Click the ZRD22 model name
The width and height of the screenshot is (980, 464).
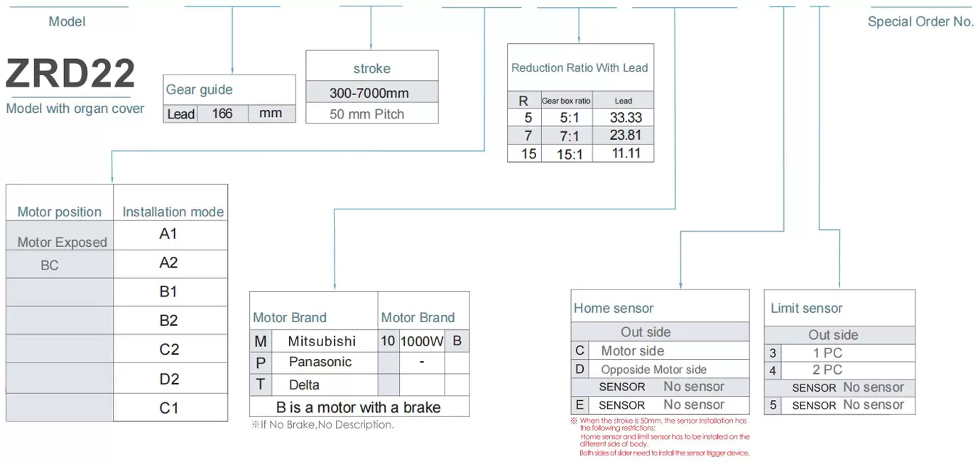(70, 73)
